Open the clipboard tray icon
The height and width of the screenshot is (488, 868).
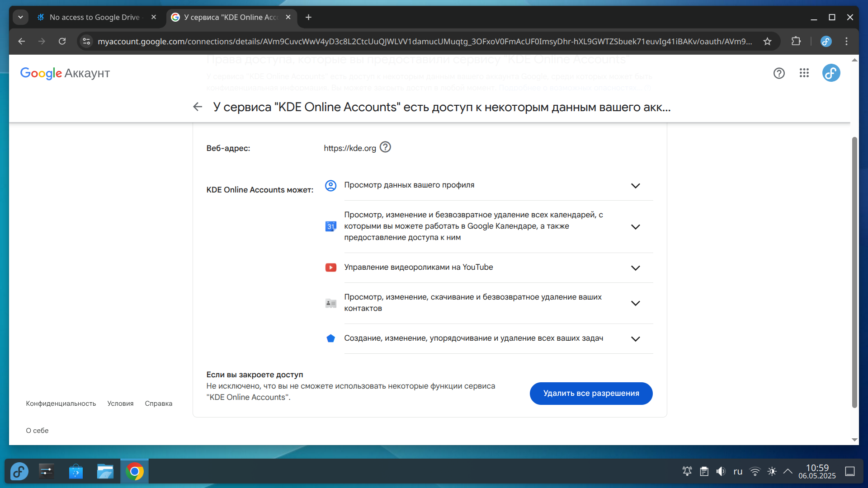click(704, 472)
